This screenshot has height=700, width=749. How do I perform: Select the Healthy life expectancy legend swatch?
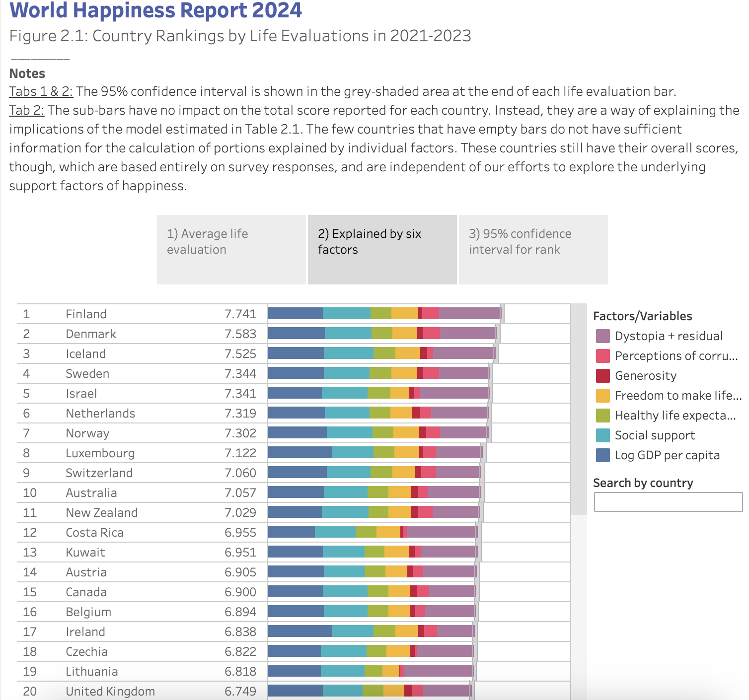[x=602, y=416]
